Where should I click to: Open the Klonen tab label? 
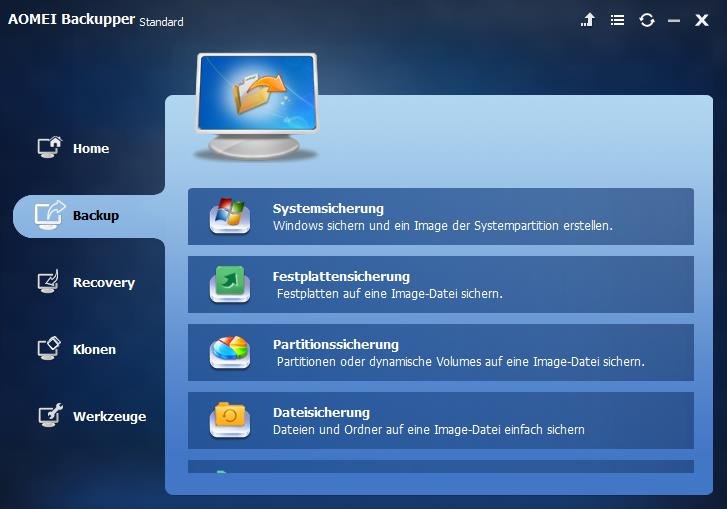tap(94, 349)
